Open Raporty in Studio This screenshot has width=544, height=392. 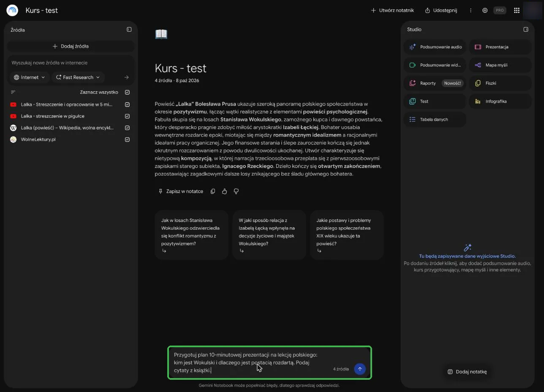click(435, 83)
